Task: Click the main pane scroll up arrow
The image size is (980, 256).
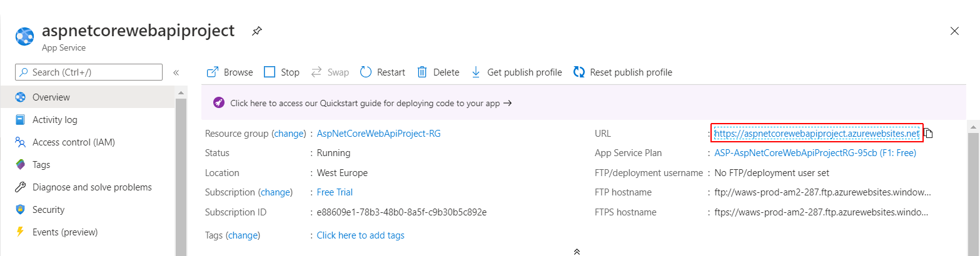Action: 972,126
